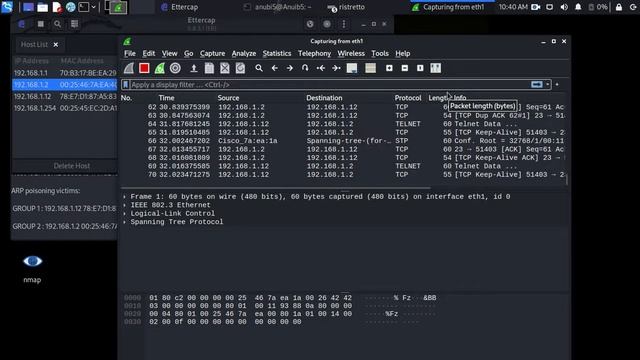Open the Telephony menu
Image resolution: width=640 pixels, height=360 pixels.
tap(314, 53)
